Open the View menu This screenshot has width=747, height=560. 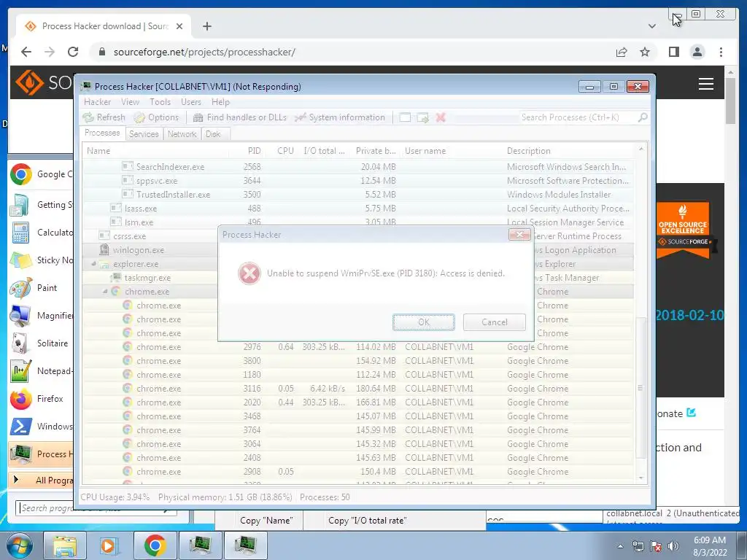130,102
